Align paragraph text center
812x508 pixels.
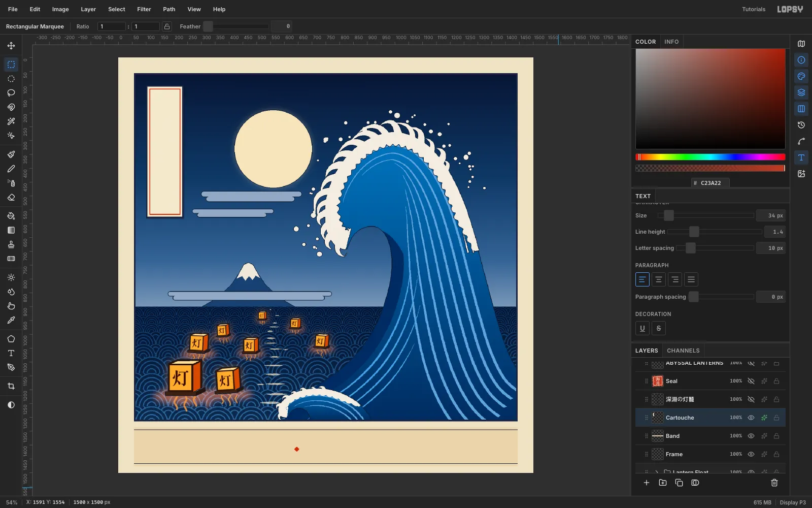point(659,279)
